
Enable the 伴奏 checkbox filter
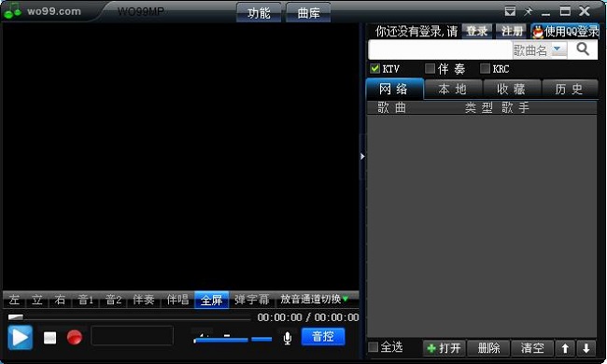430,68
